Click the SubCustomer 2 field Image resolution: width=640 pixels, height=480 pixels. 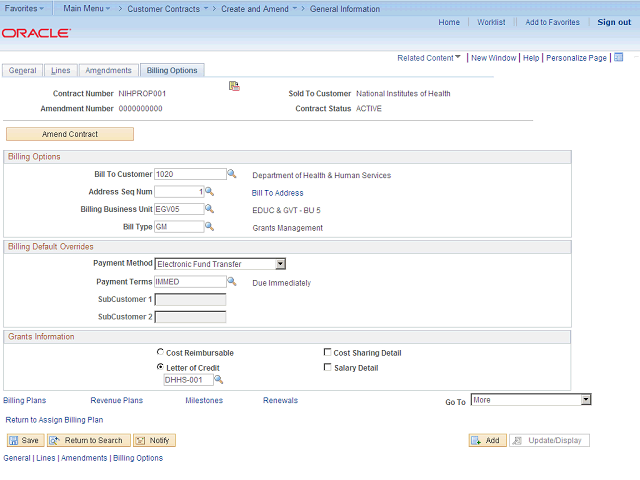190,317
